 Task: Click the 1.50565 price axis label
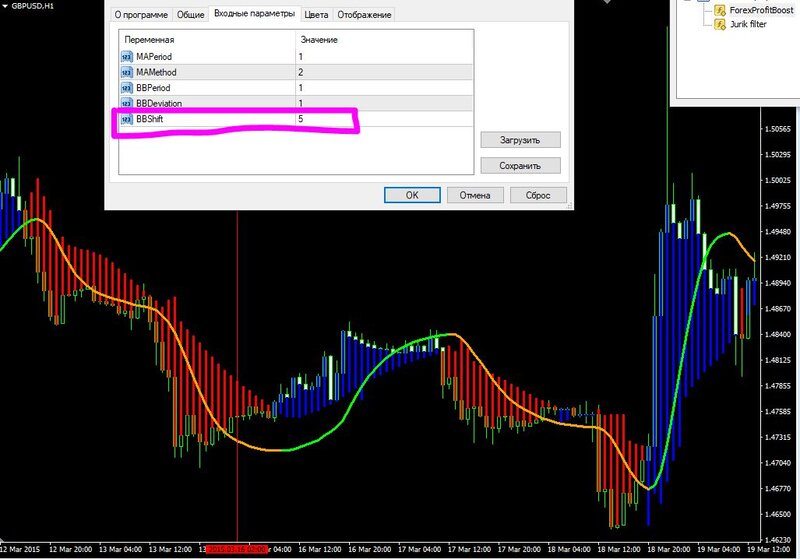tap(779, 129)
